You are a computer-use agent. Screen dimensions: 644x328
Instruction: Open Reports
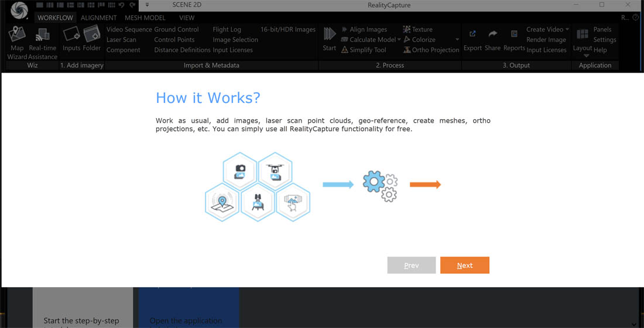pyautogui.click(x=514, y=40)
